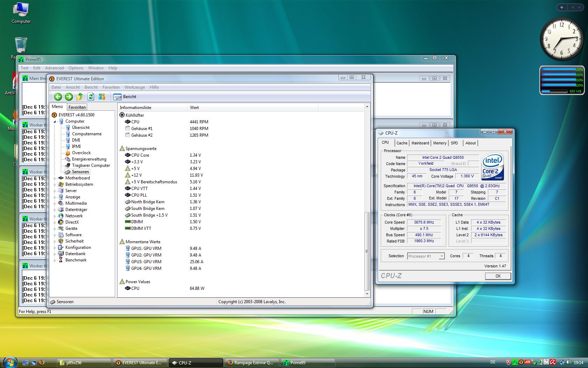
Task: Expand the Benchmark tree node
Action: click(x=55, y=260)
